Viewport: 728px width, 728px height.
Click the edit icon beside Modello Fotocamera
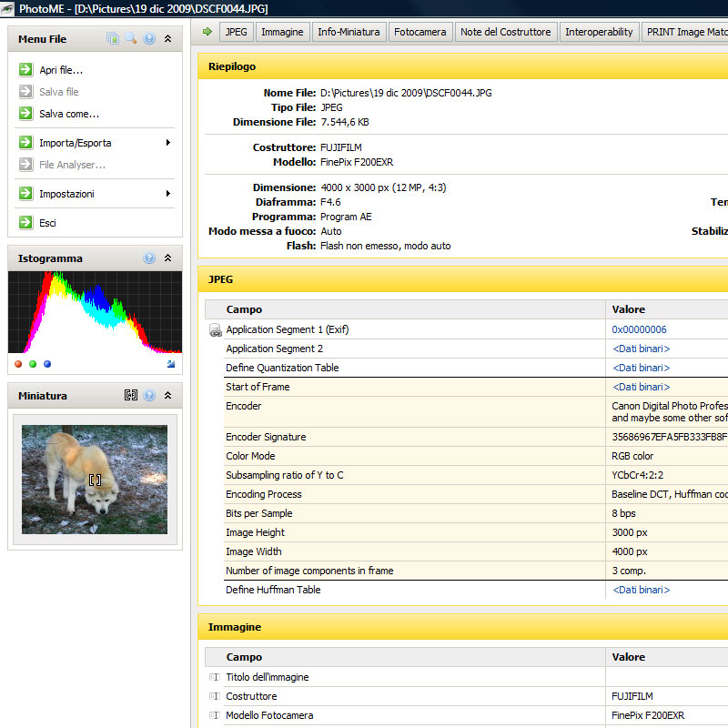coord(214,715)
